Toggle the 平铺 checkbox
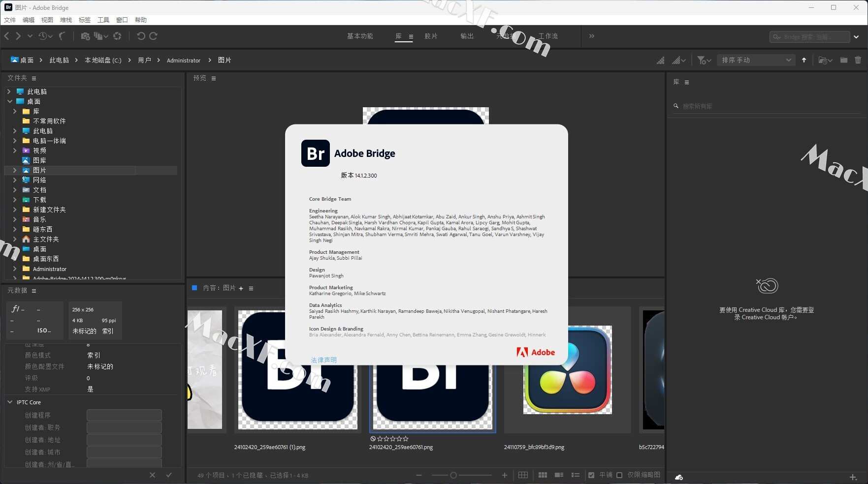This screenshot has width=868, height=484. coord(591,475)
